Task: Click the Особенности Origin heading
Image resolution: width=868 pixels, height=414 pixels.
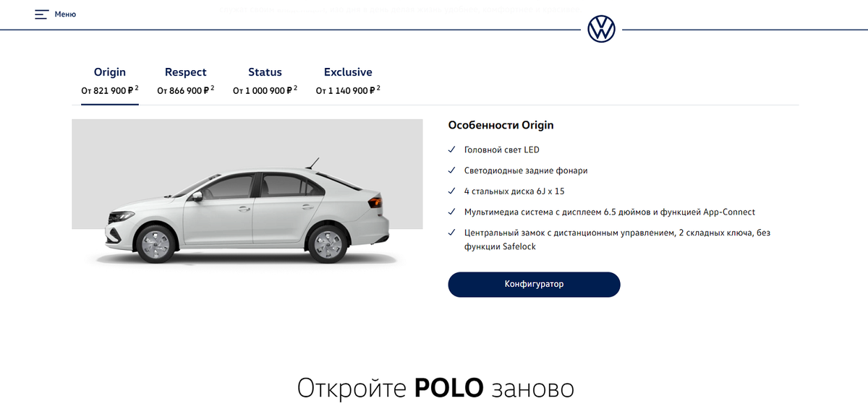Action: pos(501,125)
